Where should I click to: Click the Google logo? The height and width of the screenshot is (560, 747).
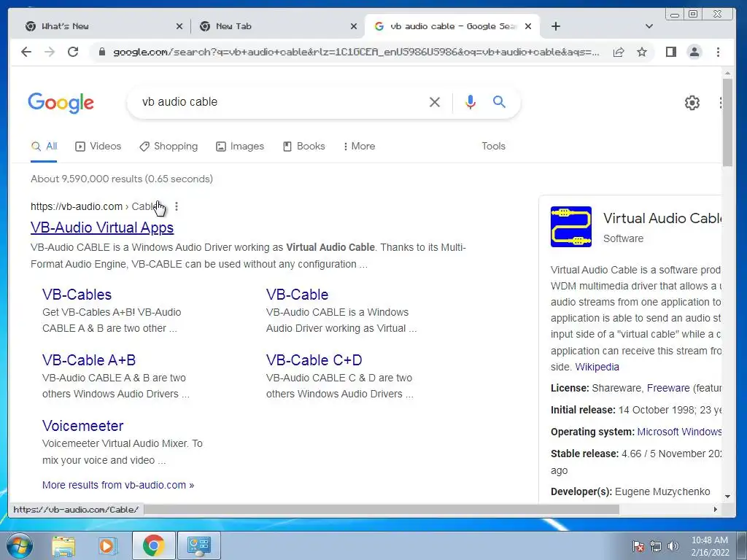click(61, 103)
